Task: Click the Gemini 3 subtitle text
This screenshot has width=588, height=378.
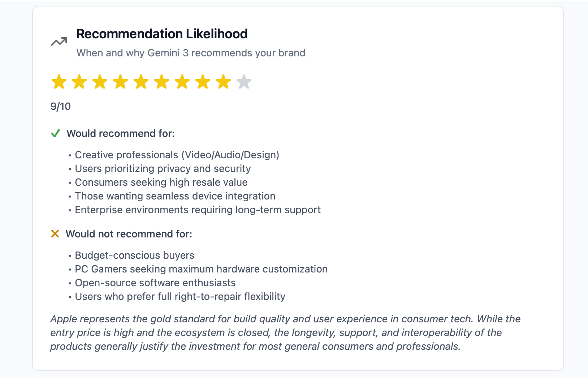Action: [191, 53]
